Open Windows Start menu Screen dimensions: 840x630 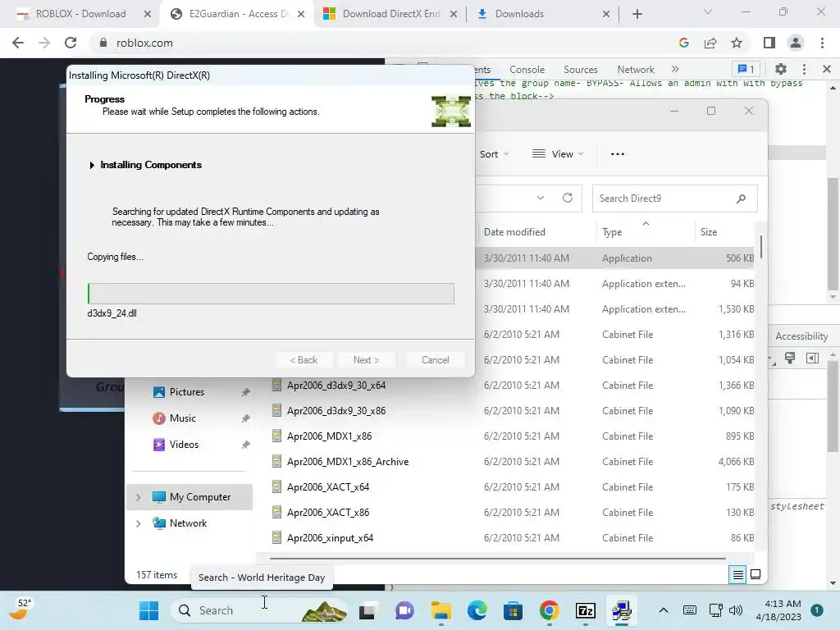[148, 610]
